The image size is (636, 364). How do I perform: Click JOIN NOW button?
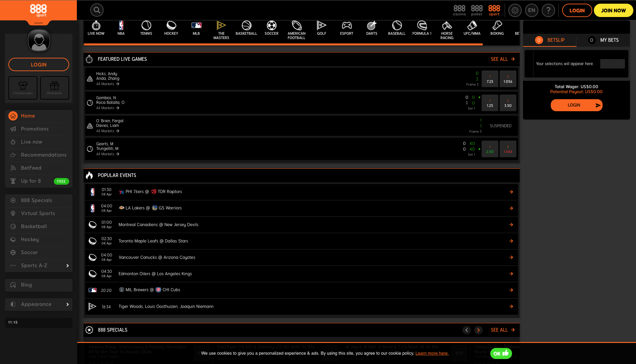pyautogui.click(x=613, y=10)
